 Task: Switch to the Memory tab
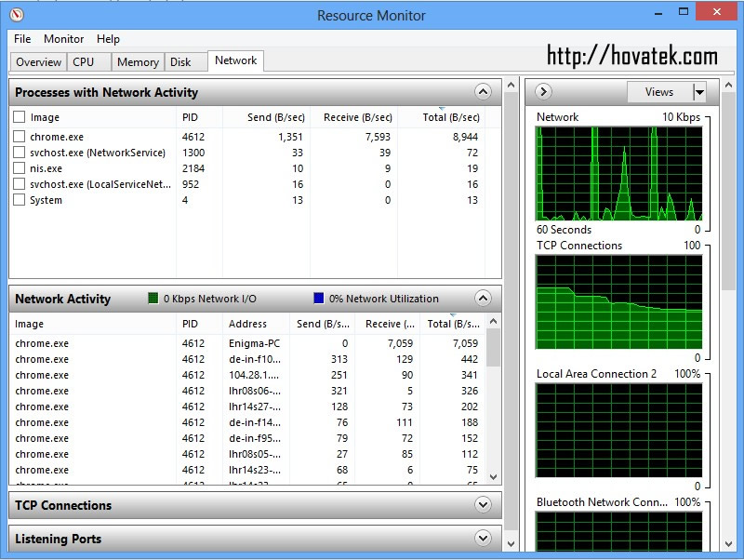point(137,61)
